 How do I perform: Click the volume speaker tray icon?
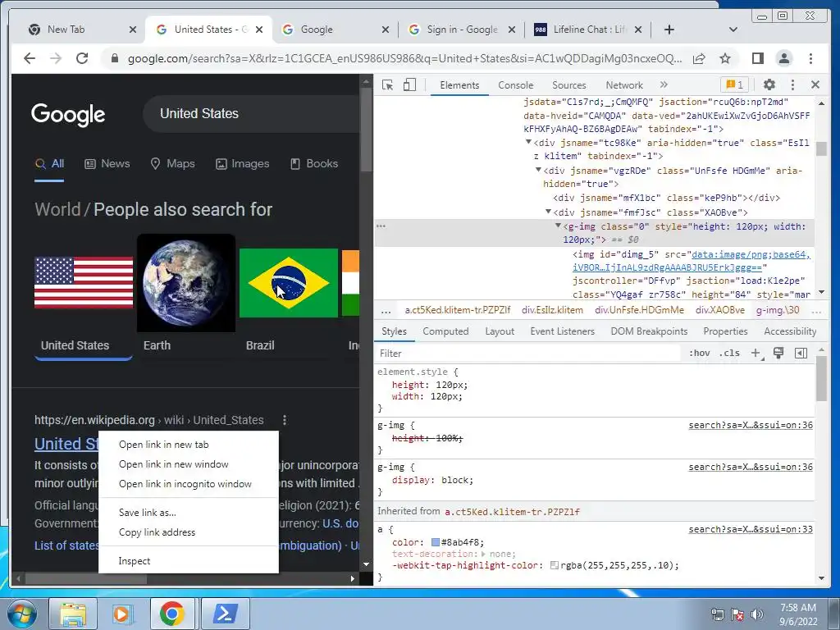pos(757,614)
